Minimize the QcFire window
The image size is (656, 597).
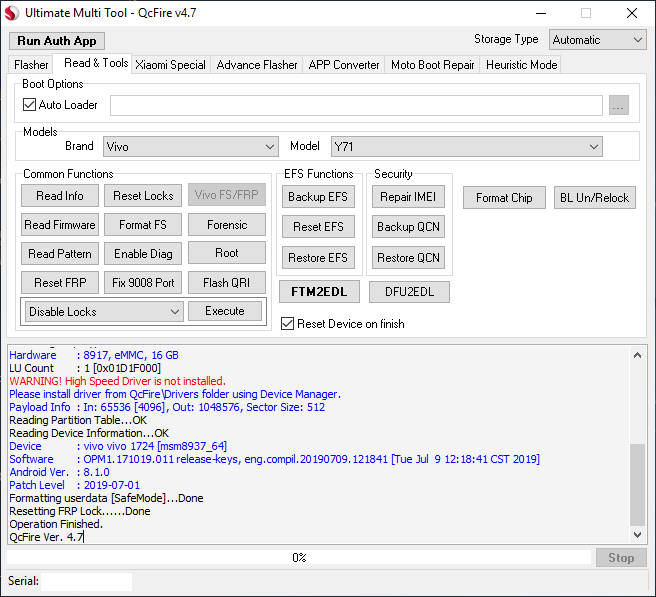pyautogui.click(x=541, y=13)
